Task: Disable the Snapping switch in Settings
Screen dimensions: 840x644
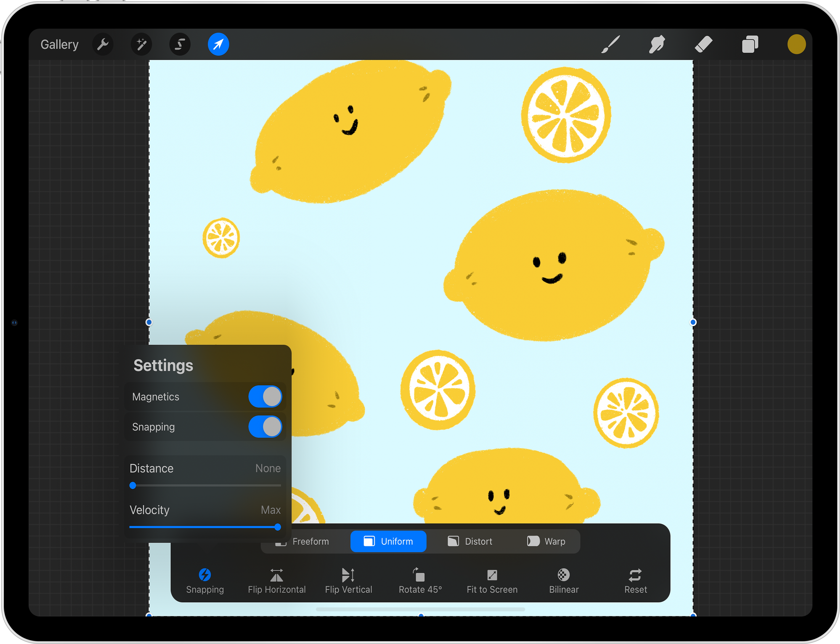Action: [265, 427]
